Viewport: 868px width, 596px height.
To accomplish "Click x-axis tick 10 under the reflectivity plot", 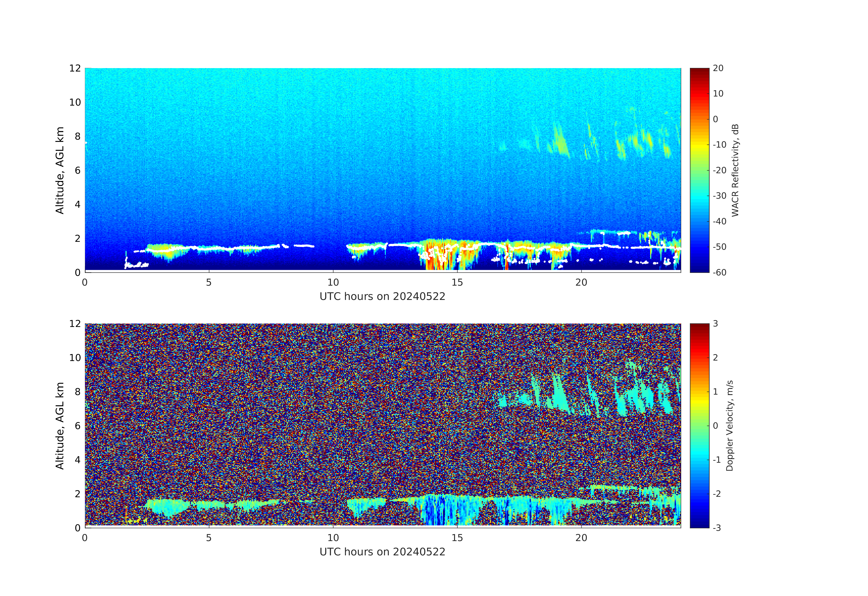I will pos(333,282).
